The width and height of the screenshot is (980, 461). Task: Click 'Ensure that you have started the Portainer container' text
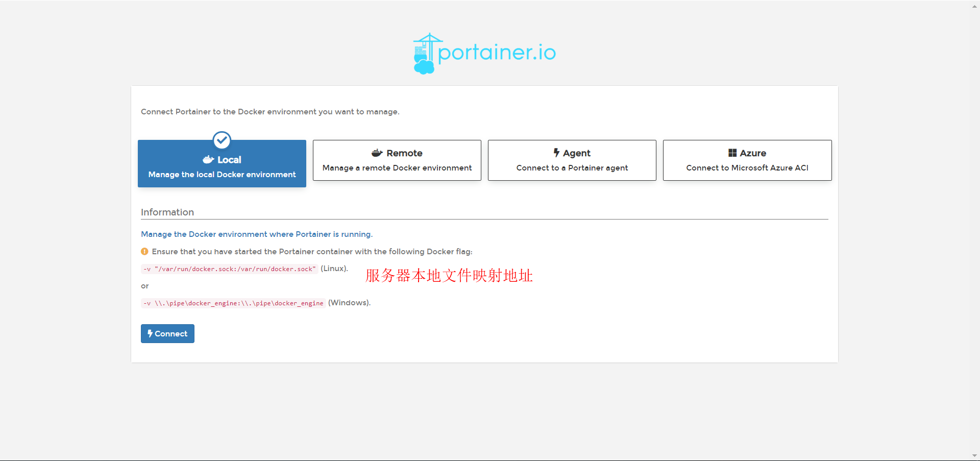point(312,252)
